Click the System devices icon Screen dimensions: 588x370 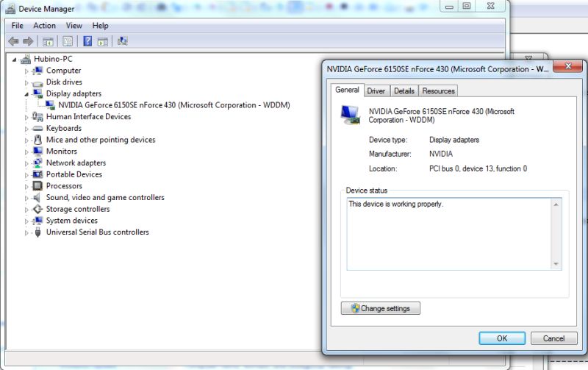[x=37, y=221]
